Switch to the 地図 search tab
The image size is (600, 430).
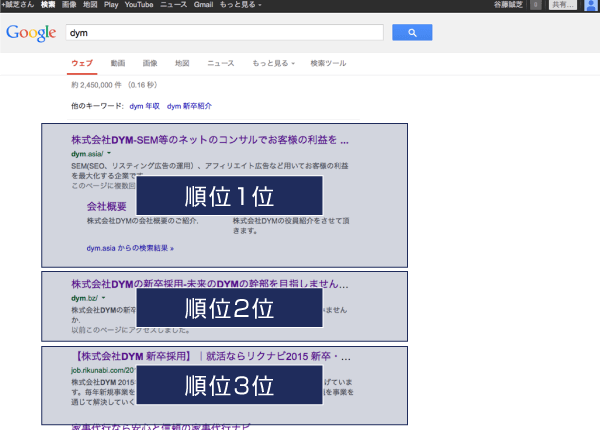[182, 63]
